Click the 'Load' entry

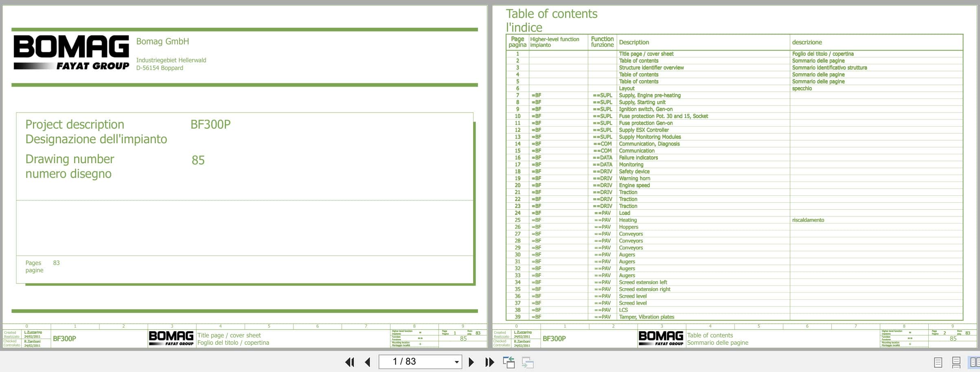click(x=624, y=213)
